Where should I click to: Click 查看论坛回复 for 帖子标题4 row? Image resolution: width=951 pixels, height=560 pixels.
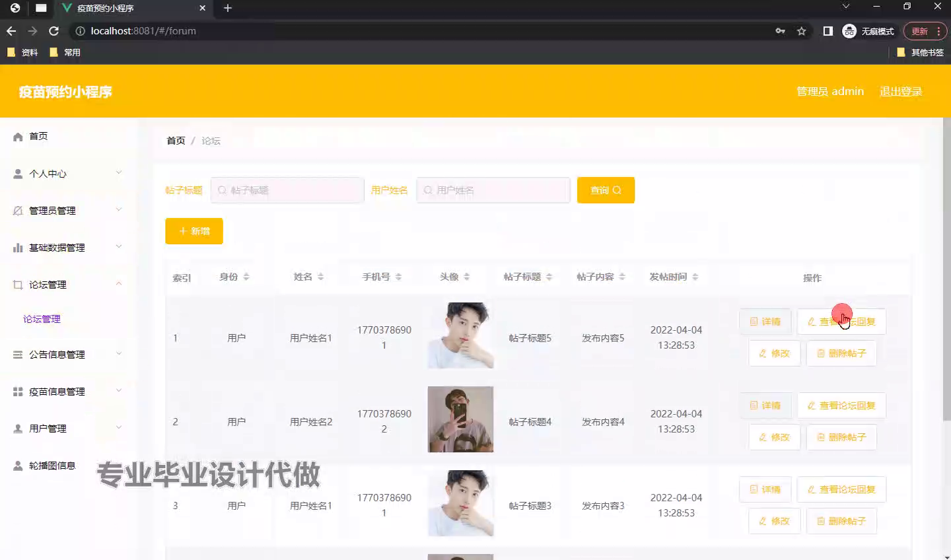pyautogui.click(x=841, y=405)
